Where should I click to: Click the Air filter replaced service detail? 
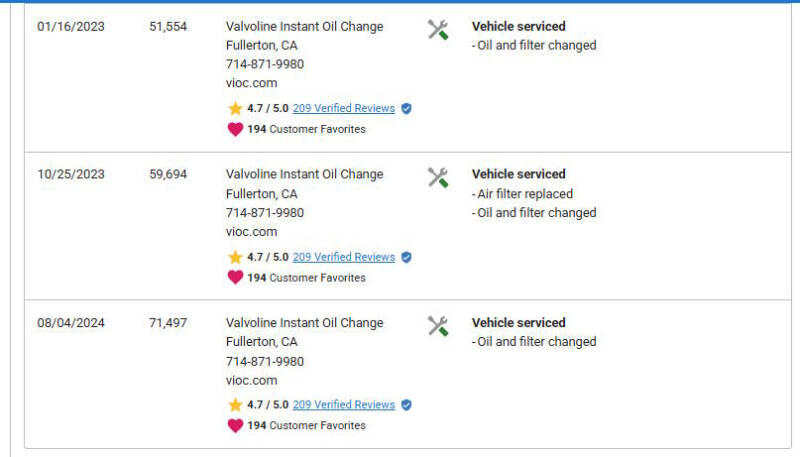pos(522,194)
